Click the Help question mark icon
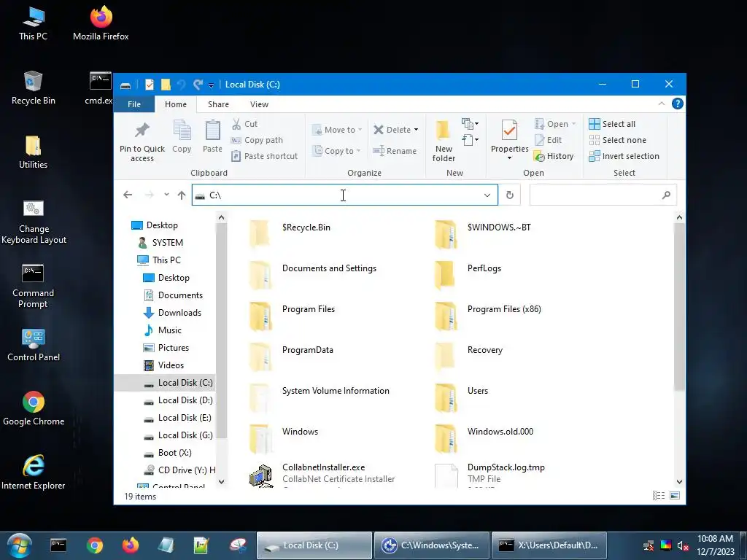The image size is (747, 560). tap(678, 104)
